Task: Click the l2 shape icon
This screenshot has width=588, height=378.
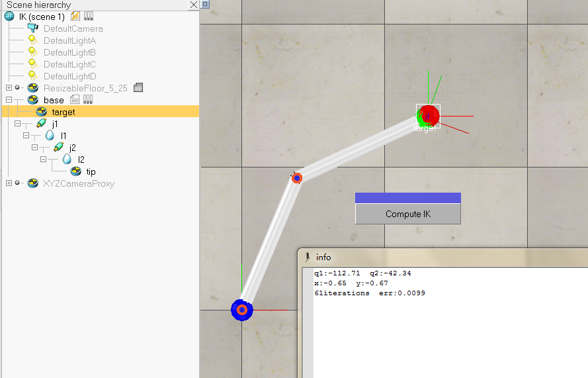Action: [67, 159]
